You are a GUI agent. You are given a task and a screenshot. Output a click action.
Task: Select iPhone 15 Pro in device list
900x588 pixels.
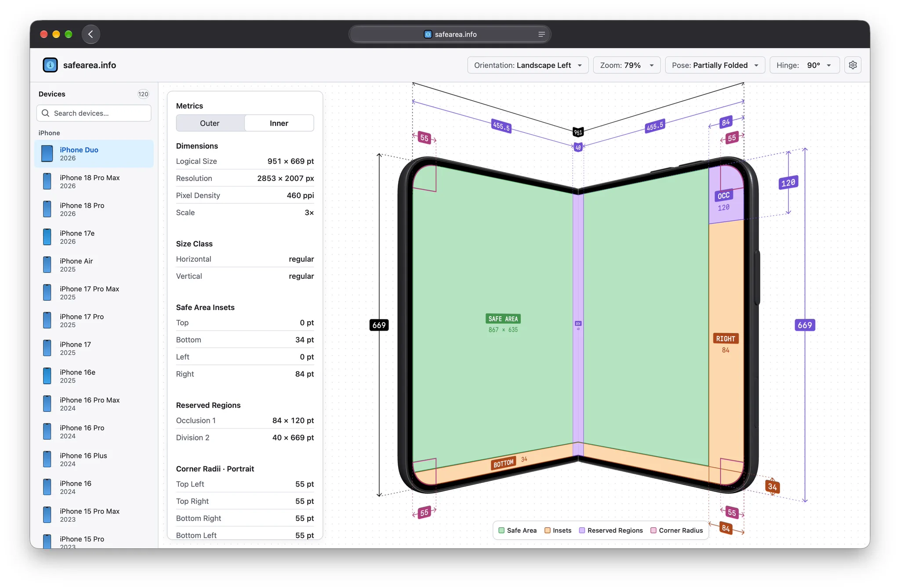click(94, 541)
